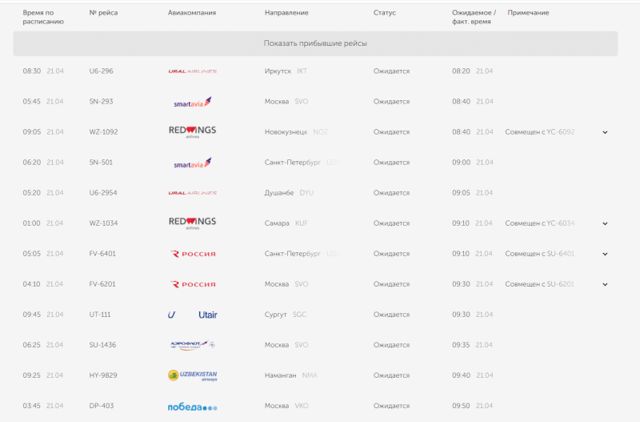Click 'Показать прибывшие рейсы' button
The width and height of the screenshot is (640, 422).
(315, 43)
